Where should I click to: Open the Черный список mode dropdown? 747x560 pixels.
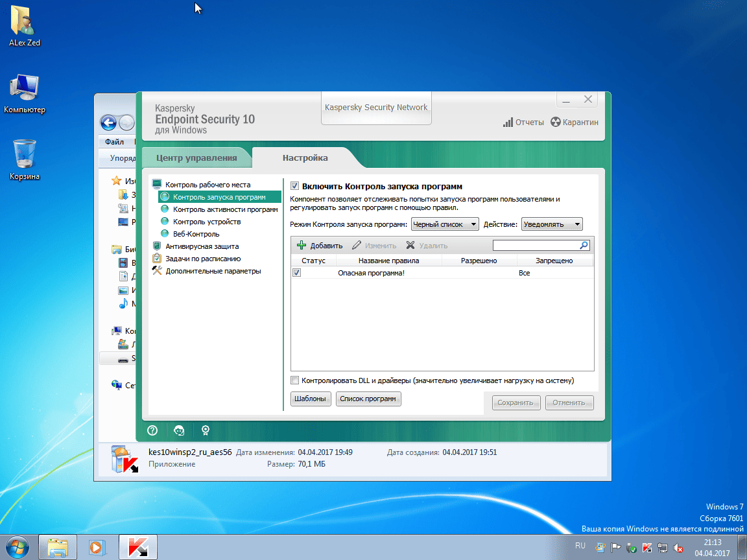pos(445,224)
